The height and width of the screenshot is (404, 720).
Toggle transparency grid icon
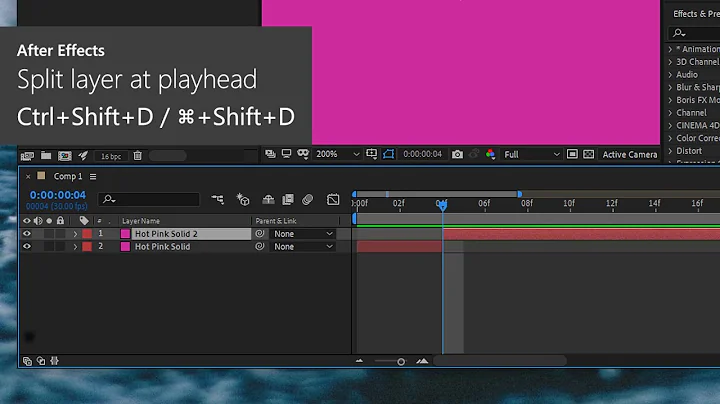tap(589, 154)
